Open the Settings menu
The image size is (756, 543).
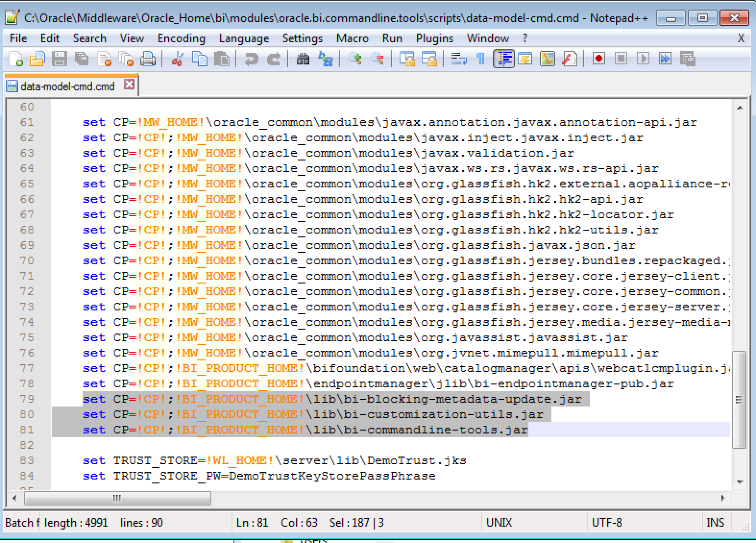[x=303, y=38]
